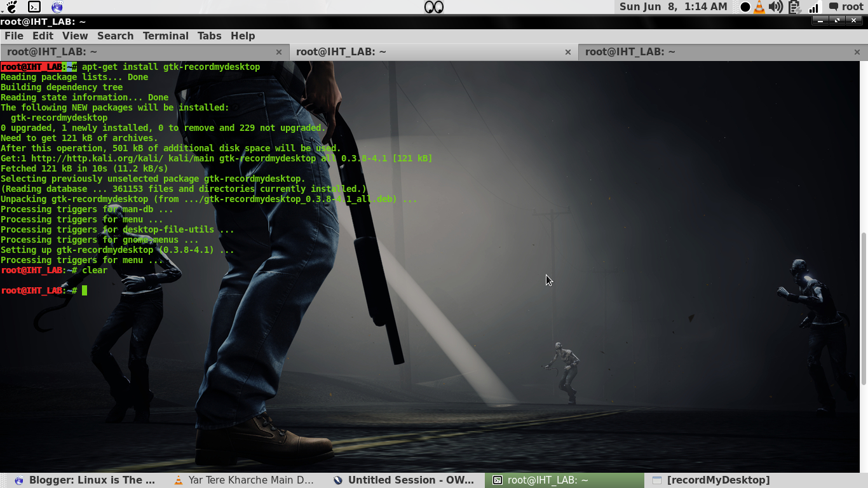The height and width of the screenshot is (488, 868).
Task: Launch the terminal from top panel
Action: (x=34, y=7)
